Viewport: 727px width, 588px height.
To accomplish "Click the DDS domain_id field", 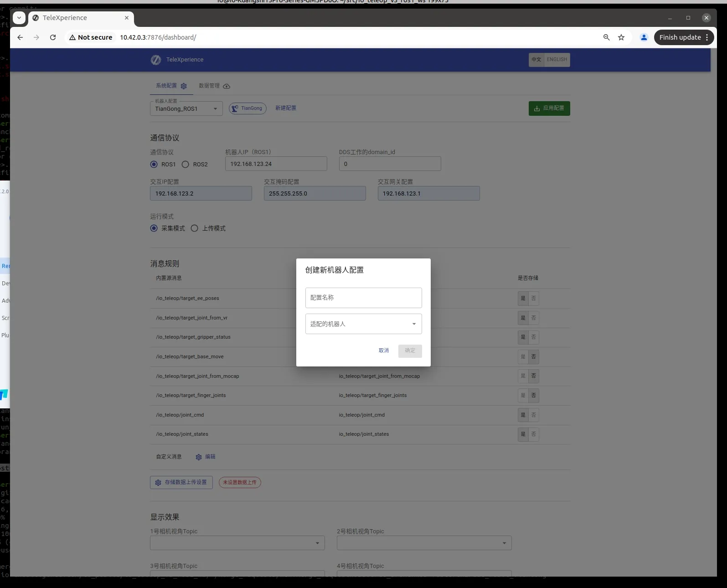I will point(390,164).
